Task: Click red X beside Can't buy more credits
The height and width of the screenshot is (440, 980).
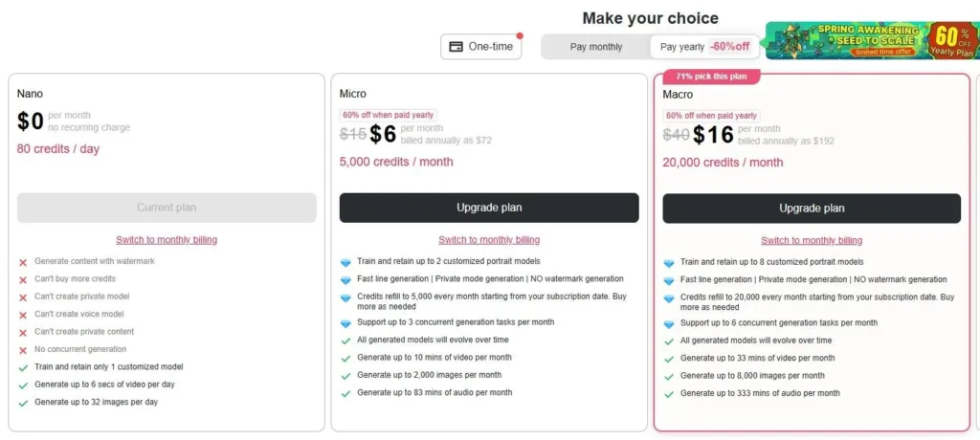Action: click(23, 279)
